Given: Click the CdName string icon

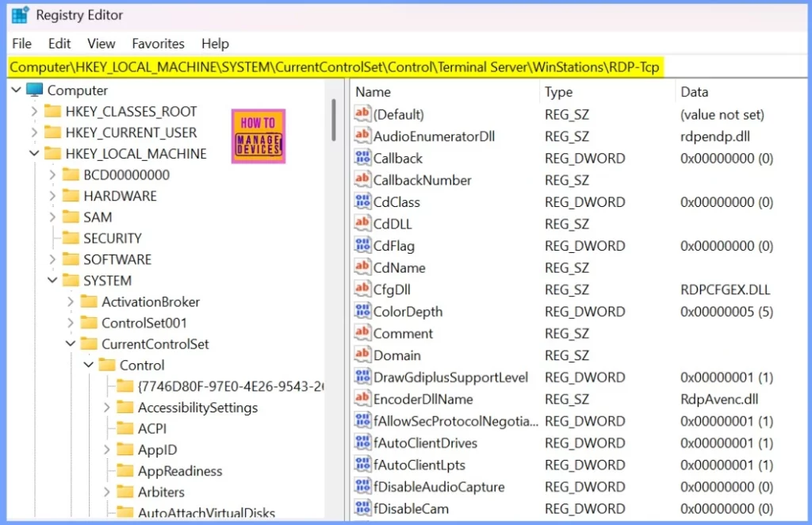Looking at the screenshot, I should [x=362, y=267].
